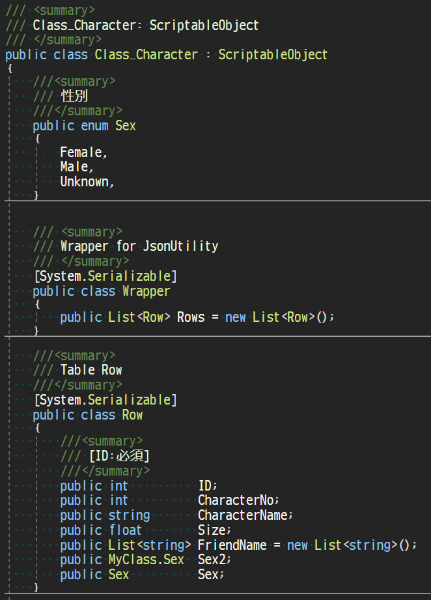Viewport: 431px width, 600px height.
Task: Click the Male enum member
Action: pos(74,167)
